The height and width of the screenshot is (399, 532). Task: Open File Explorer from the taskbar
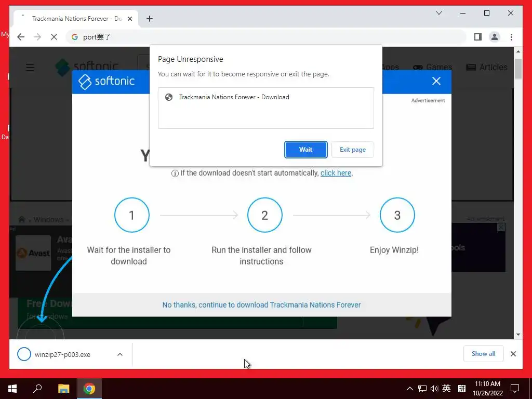pos(63,389)
